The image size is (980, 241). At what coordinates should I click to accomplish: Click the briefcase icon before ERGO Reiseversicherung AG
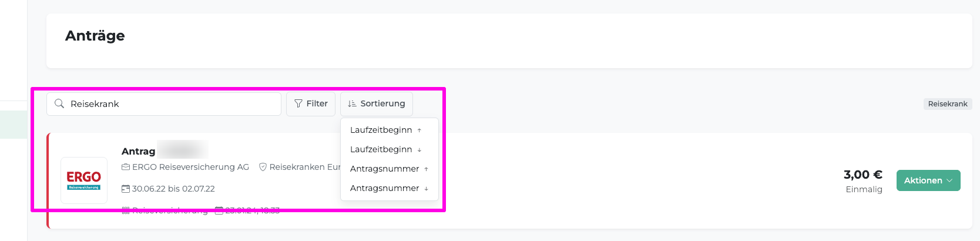pos(125,167)
